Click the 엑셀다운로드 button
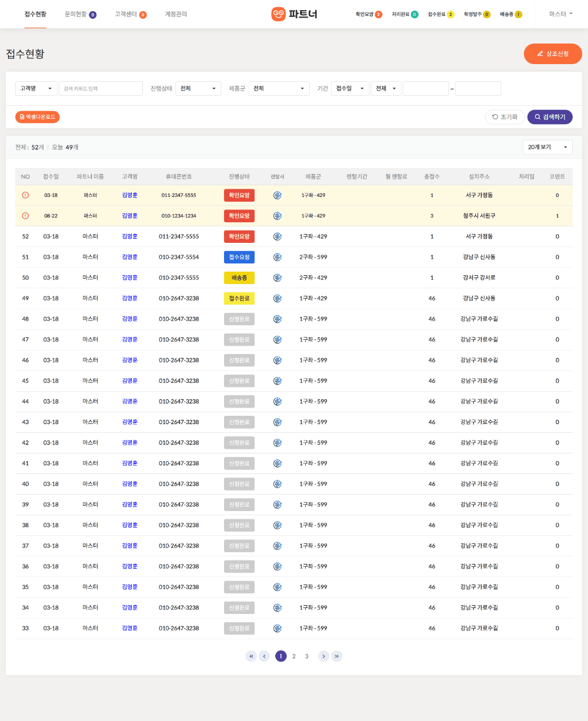This screenshot has width=588, height=721. click(38, 117)
